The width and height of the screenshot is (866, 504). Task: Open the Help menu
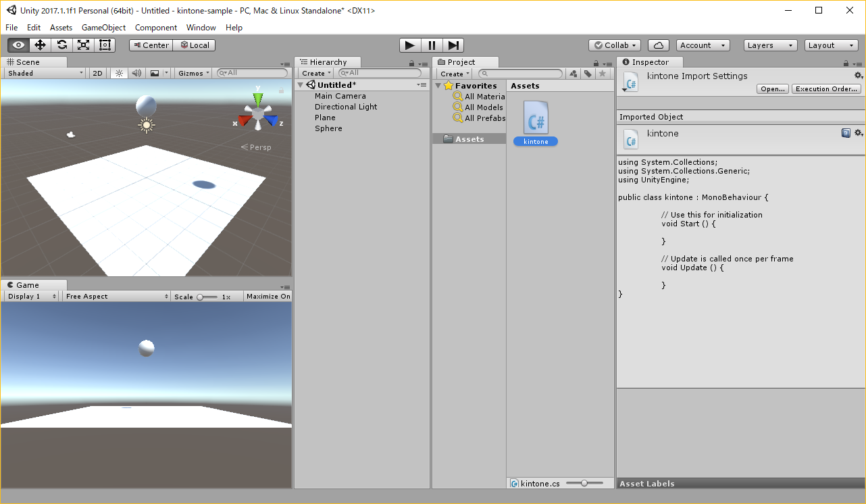click(x=234, y=28)
